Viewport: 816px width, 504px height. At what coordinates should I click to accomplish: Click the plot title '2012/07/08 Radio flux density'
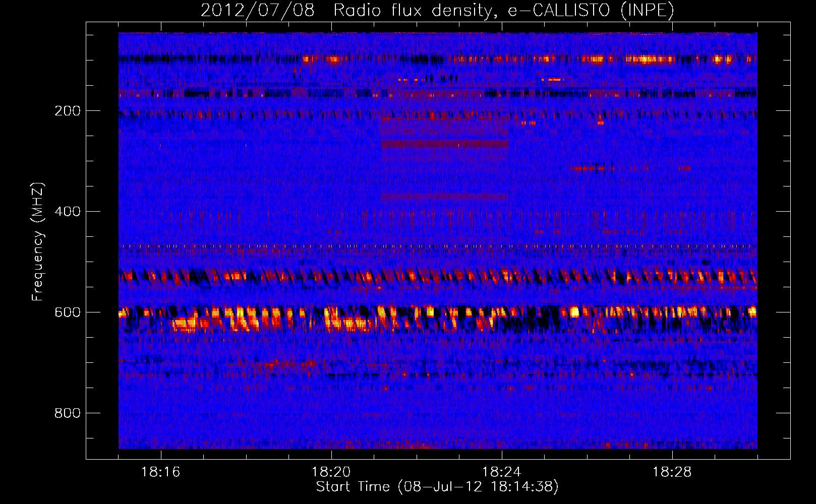click(x=438, y=10)
